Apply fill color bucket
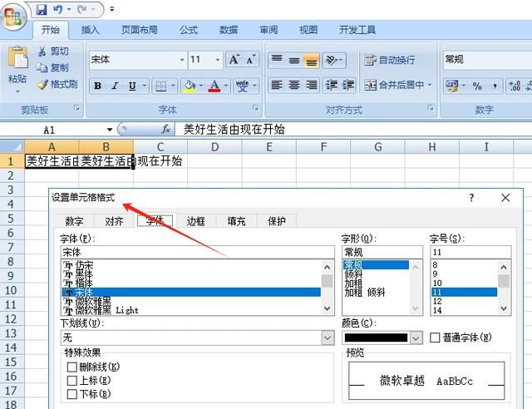532x409 pixels. coord(190,86)
